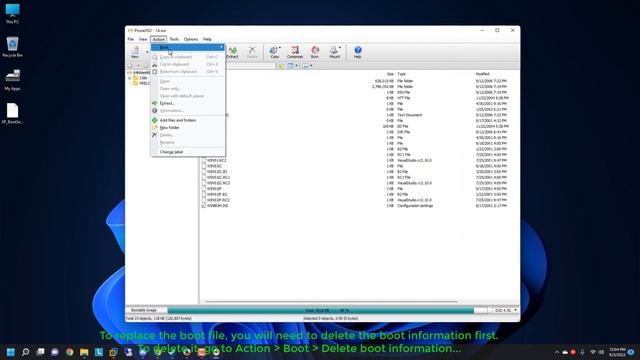Viewport: 640px width, 360px height.
Task: Open File Explorer from the taskbar
Action: coord(84,352)
